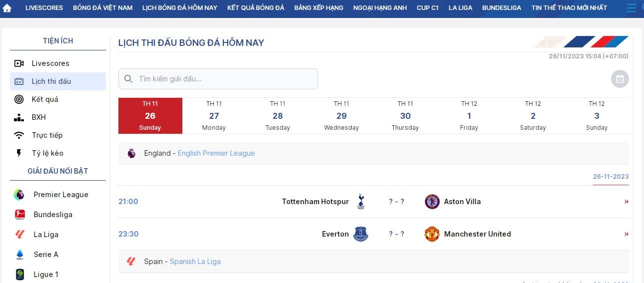Open the calendar date picker icon

click(620, 79)
